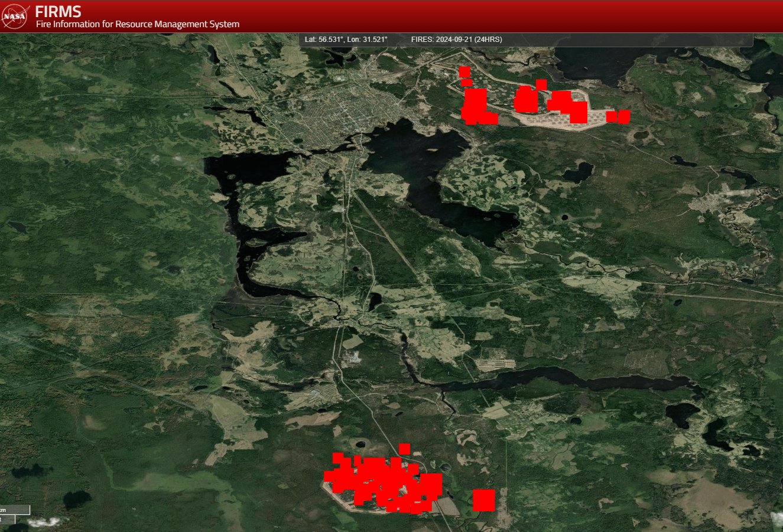Click the NASA logo in the header
Viewport: 783px width, 532px height.
tap(15, 16)
